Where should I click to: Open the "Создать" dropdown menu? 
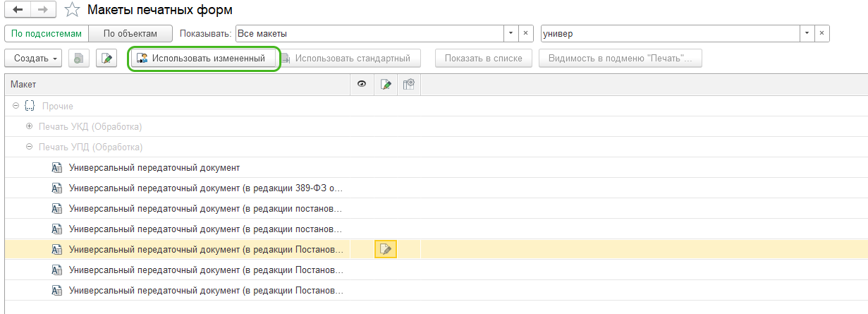click(x=33, y=58)
